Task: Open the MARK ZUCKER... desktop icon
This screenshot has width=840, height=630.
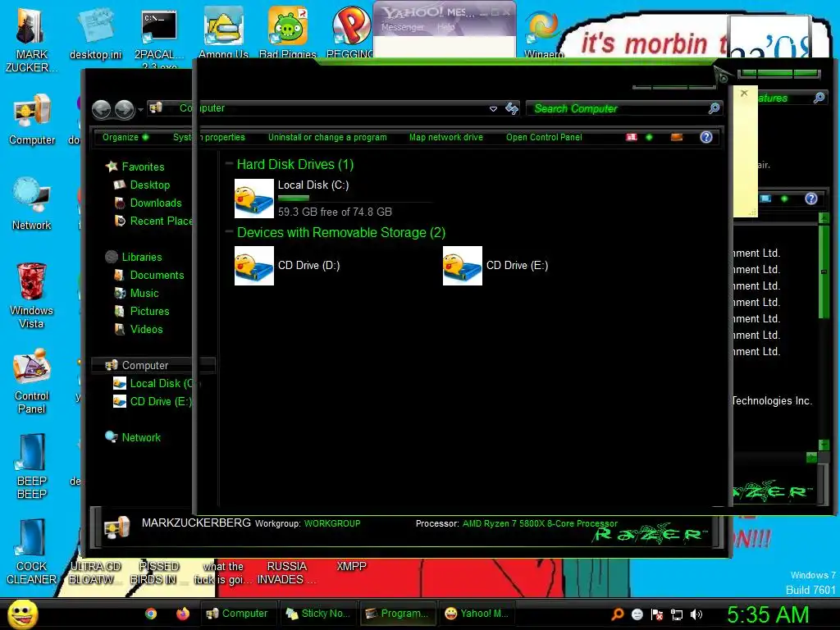Action: 31,40
